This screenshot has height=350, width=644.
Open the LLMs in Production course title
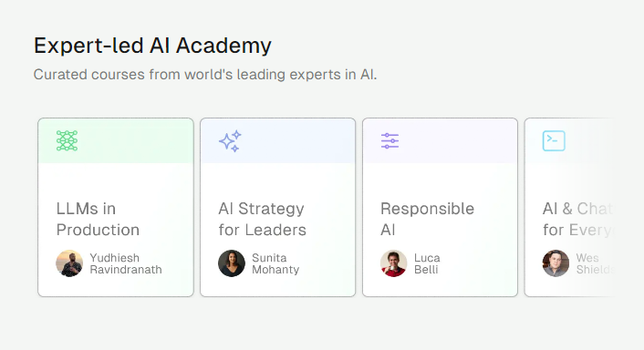(x=98, y=219)
